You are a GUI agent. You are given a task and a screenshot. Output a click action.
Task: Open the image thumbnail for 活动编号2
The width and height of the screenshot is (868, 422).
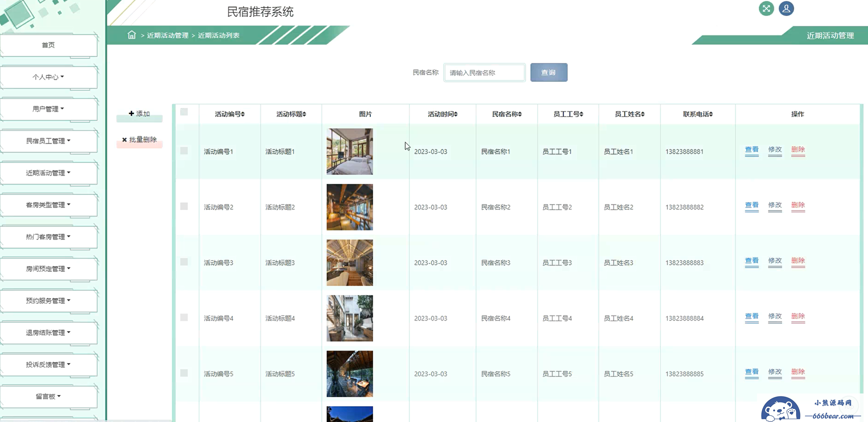coord(350,207)
